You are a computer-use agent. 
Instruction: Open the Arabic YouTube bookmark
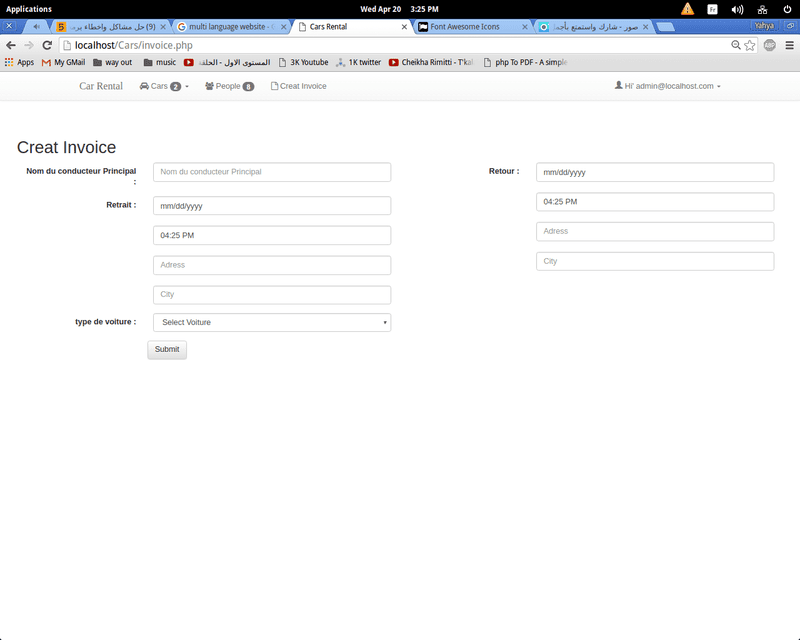coord(227,62)
